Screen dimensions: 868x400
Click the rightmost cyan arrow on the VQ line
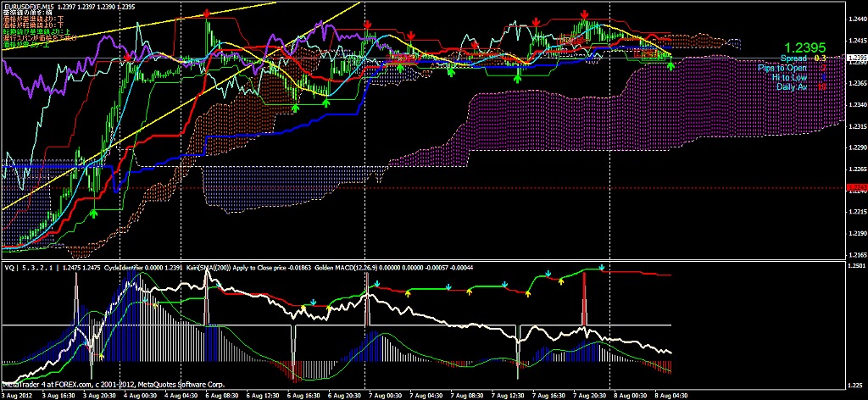[601, 269]
